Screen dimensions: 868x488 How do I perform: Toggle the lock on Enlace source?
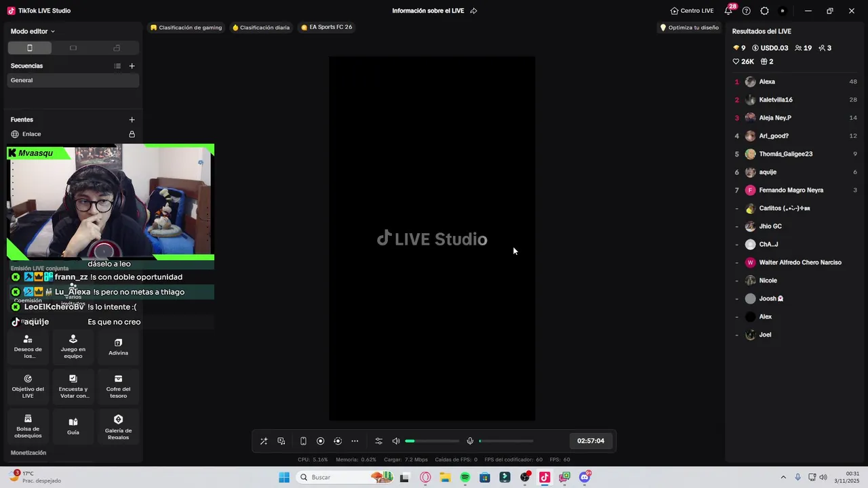coord(132,134)
